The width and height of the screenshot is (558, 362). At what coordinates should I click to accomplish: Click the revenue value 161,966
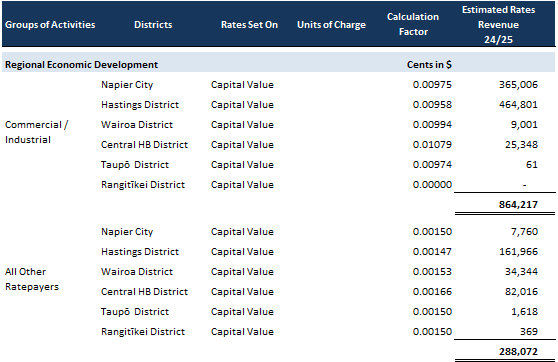(x=518, y=252)
